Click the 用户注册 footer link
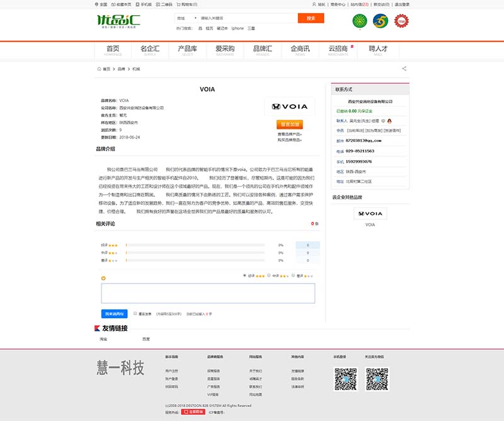Screen dimensions: 504x421 pyautogui.click(x=171, y=371)
